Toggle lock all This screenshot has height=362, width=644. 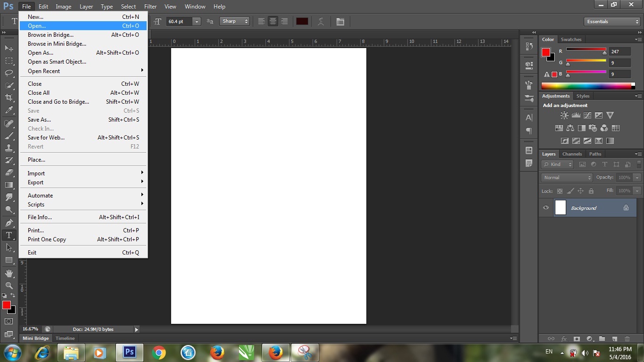coord(591,191)
